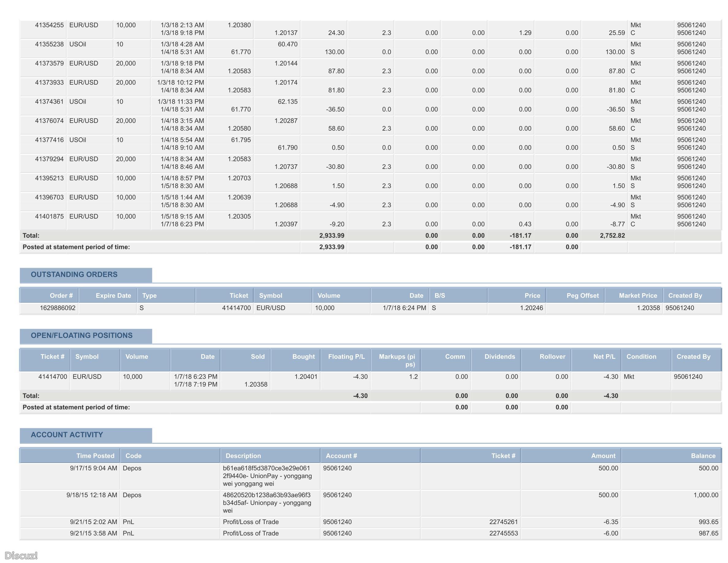This screenshot has height=563, width=728.
Task: Click the description starting 48620520b1238a63b93ae96f3
Action: coord(267,503)
